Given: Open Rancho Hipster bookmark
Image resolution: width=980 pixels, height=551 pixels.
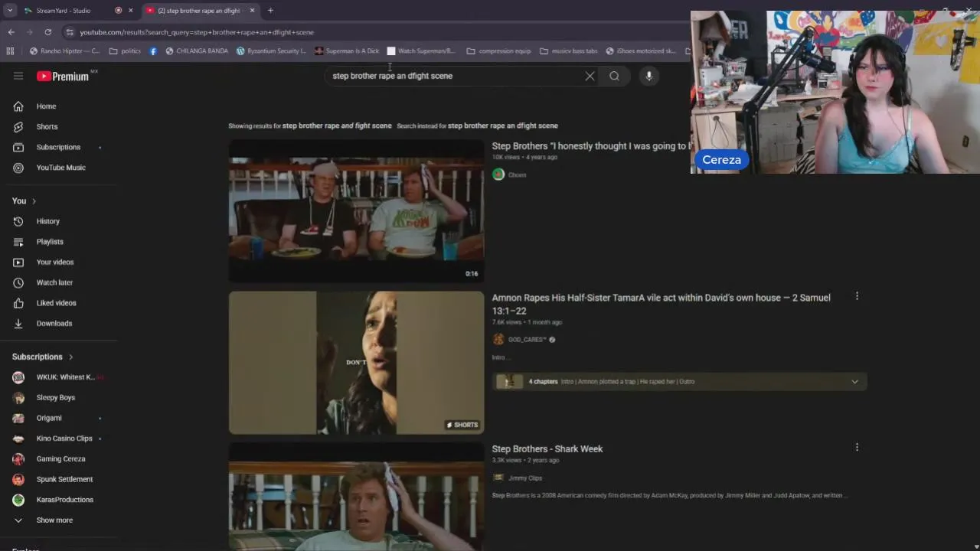Looking at the screenshot, I should click(x=64, y=51).
